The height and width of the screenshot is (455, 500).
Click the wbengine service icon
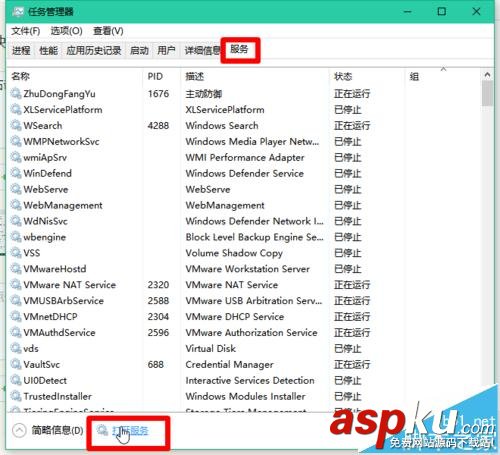pos(16,237)
